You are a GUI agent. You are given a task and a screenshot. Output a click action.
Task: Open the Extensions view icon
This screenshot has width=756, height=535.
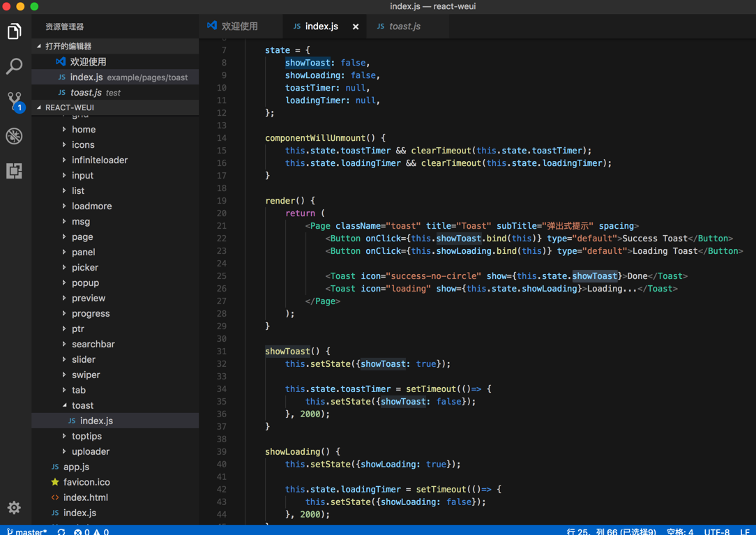(15, 171)
